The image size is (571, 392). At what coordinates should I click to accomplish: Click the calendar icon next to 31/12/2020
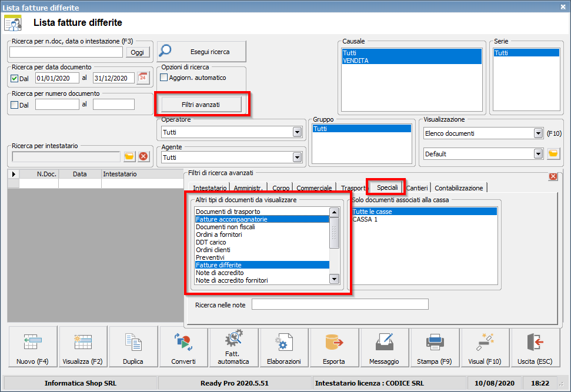tap(143, 78)
